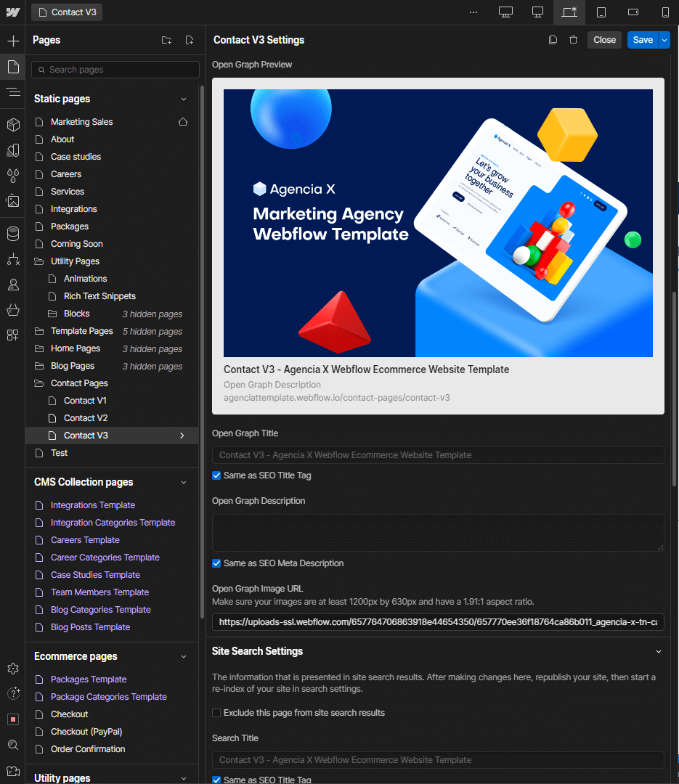679x784 pixels.
Task: Click the duplicate page icon in settings header
Action: (x=553, y=39)
